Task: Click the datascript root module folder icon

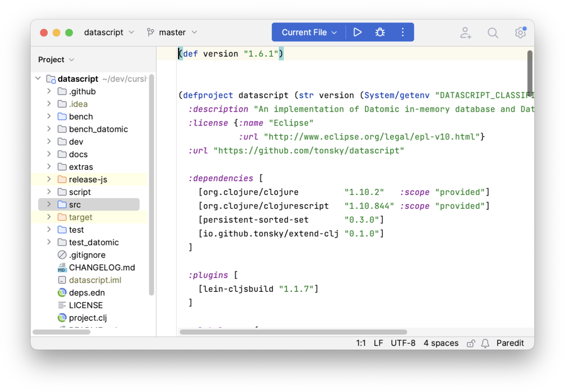Action: pyautogui.click(x=51, y=79)
